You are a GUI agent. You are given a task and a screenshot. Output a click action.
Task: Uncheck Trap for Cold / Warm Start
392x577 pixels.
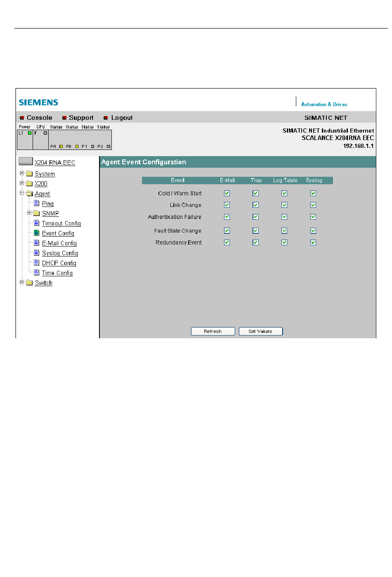click(256, 193)
